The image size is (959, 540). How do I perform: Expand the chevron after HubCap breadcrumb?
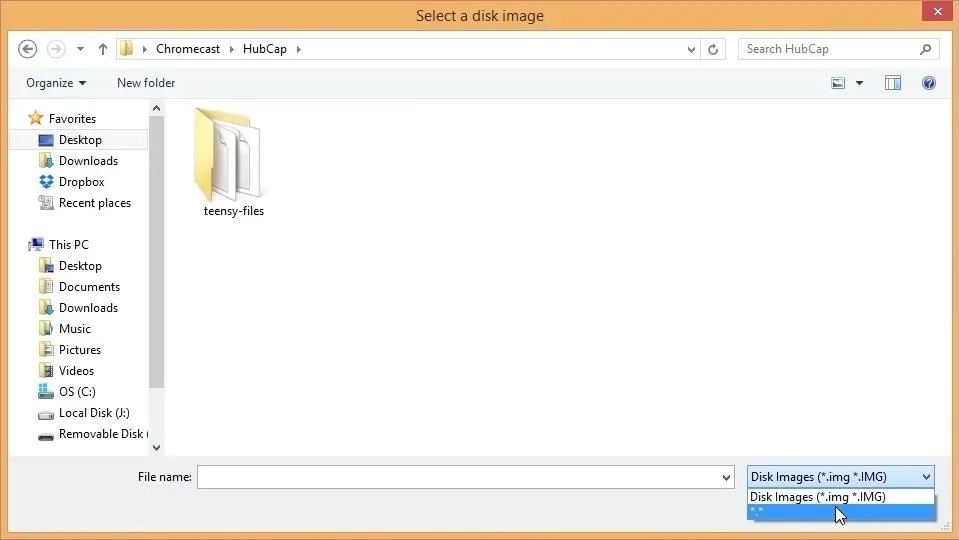point(298,49)
